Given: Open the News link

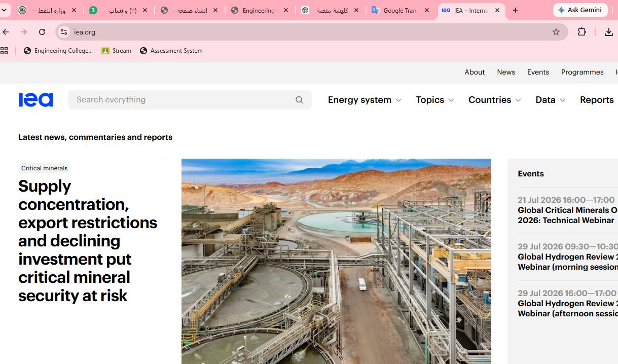Looking at the screenshot, I should click(506, 72).
